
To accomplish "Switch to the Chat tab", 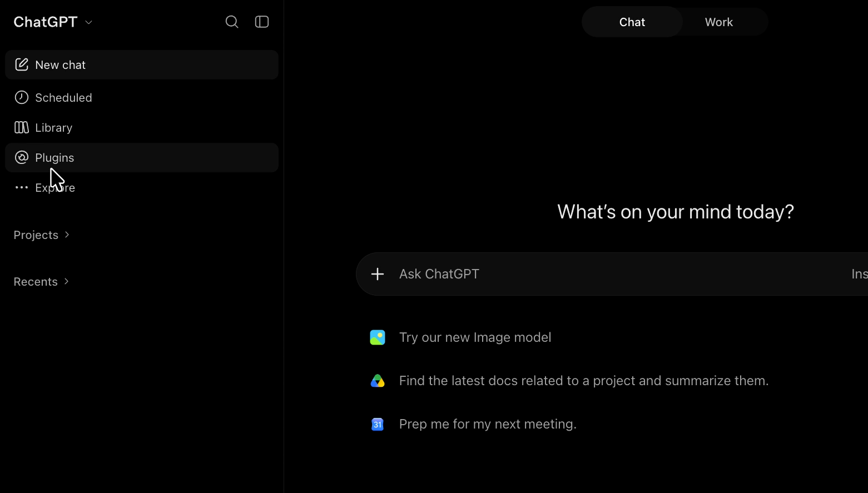I will click(632, 22).
